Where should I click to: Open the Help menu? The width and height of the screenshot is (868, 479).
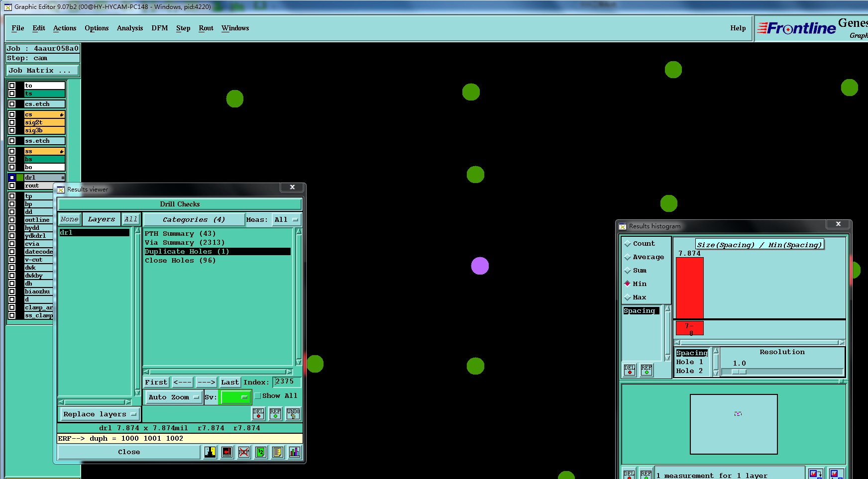click(738, 28)
